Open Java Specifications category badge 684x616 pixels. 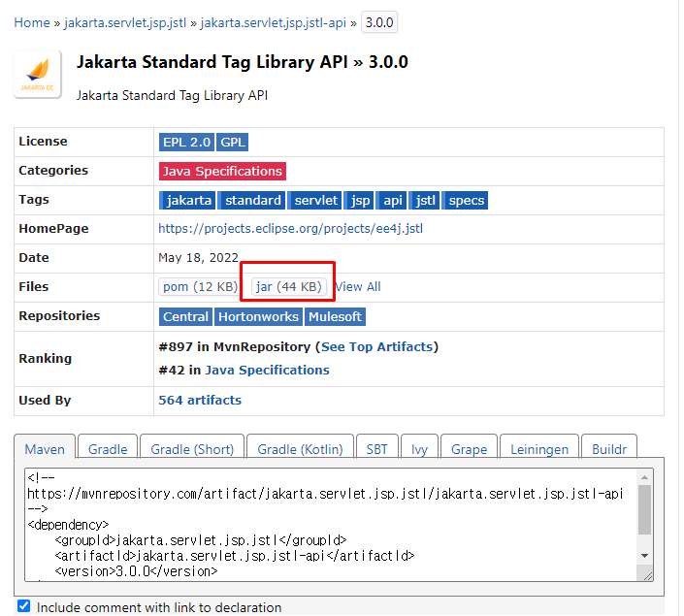222,171
